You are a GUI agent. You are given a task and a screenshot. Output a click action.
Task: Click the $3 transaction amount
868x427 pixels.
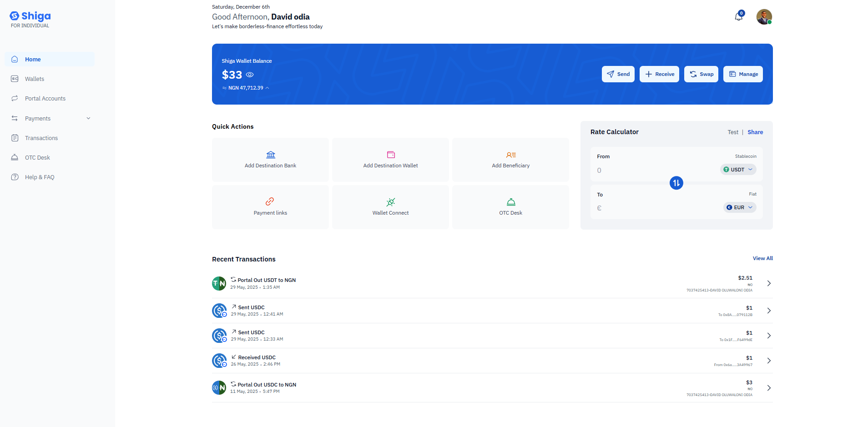pos(749,382)
